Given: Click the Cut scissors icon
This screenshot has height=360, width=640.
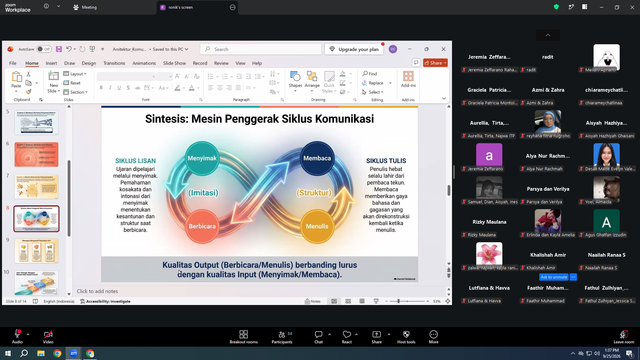Looking at the screenshot, I should 28,74.
